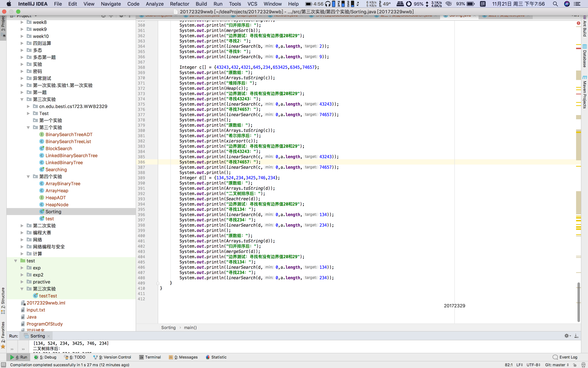Image resolution: width=588 pixels, height=368 pixels.
Task: Open the VCS menu
Action: tap(252, 4)
